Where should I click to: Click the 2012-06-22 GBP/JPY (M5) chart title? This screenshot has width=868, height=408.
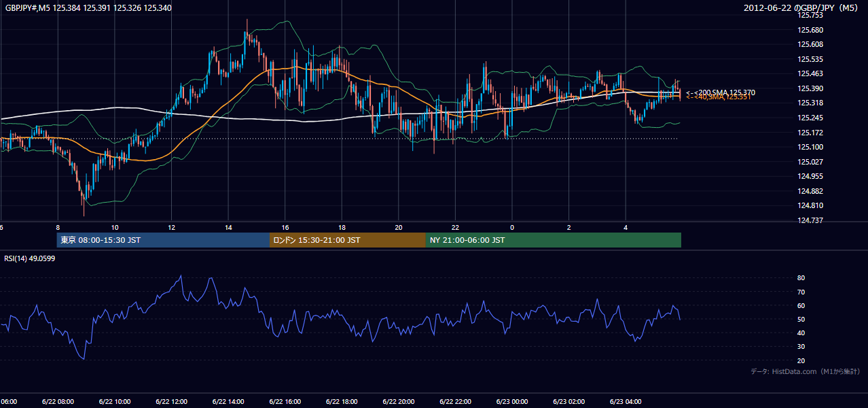coord(802,7)
